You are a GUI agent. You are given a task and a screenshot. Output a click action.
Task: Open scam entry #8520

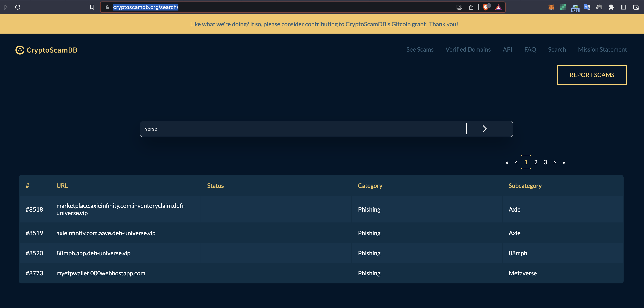[x=34, y=253]
